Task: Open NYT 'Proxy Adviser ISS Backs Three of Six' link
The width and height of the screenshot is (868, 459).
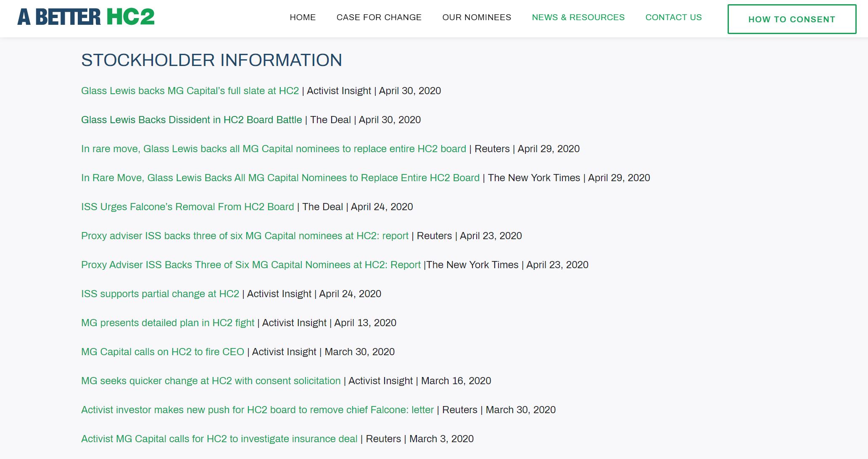Action: [251, 265]
